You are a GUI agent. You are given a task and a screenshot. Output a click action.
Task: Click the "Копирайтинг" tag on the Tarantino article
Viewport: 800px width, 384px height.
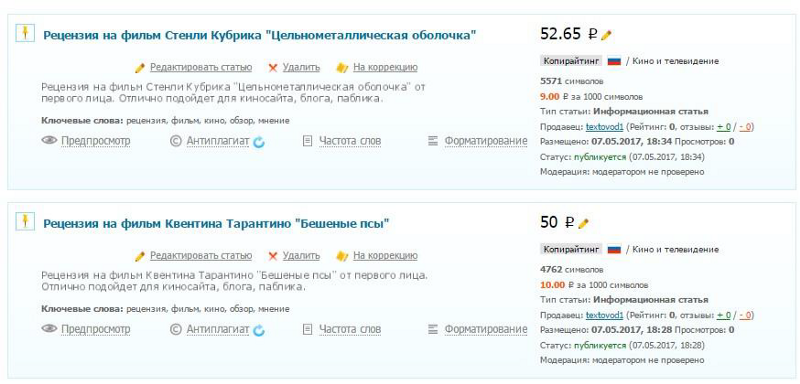(571, 249)
